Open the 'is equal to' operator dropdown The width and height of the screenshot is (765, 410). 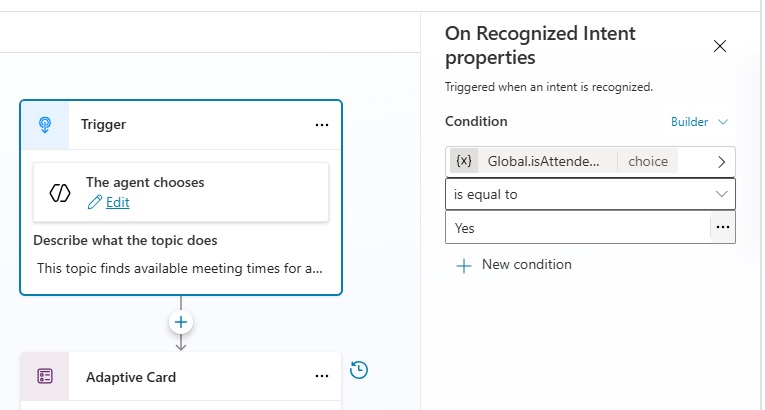pyautogui.click(x=590, y=194)
